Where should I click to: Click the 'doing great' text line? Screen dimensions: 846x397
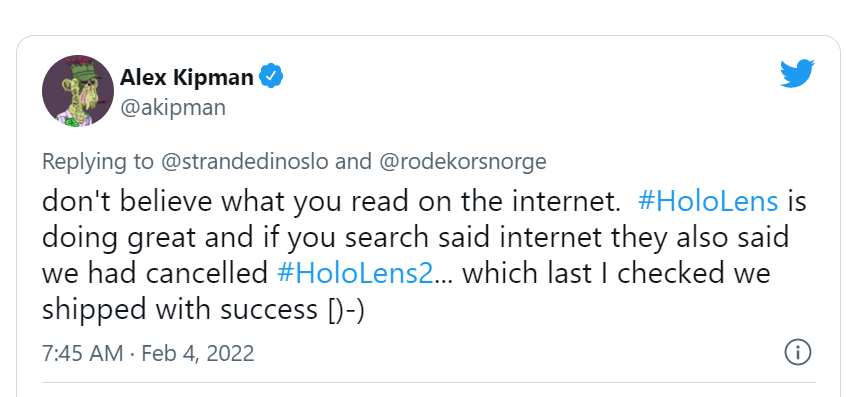(415, 238)
